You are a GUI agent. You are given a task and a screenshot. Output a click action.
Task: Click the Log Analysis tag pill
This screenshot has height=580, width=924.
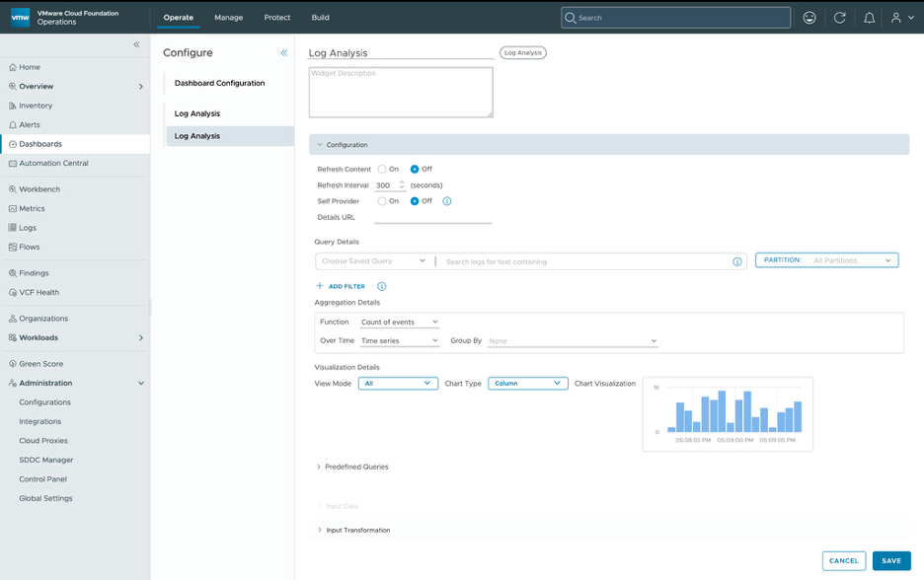pos(522,53)
